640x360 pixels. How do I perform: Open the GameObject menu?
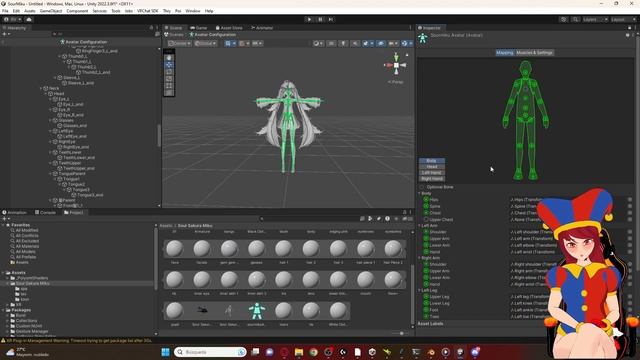coord(51,11)
